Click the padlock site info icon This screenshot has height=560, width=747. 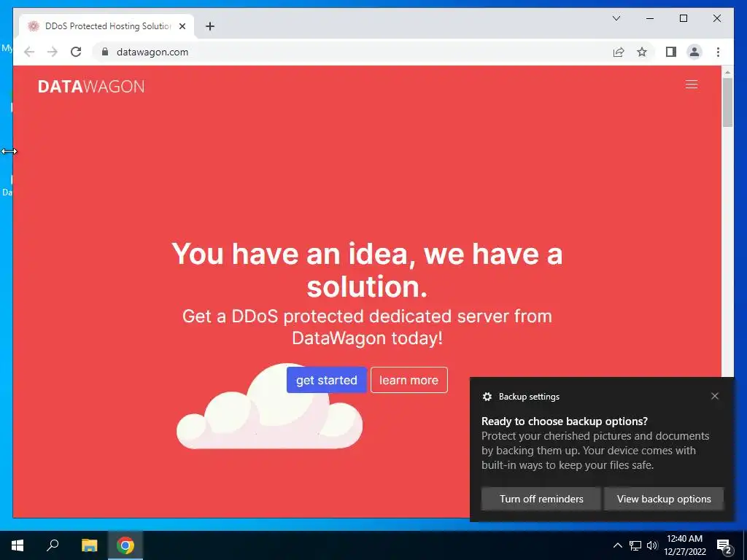pos(105,52)
